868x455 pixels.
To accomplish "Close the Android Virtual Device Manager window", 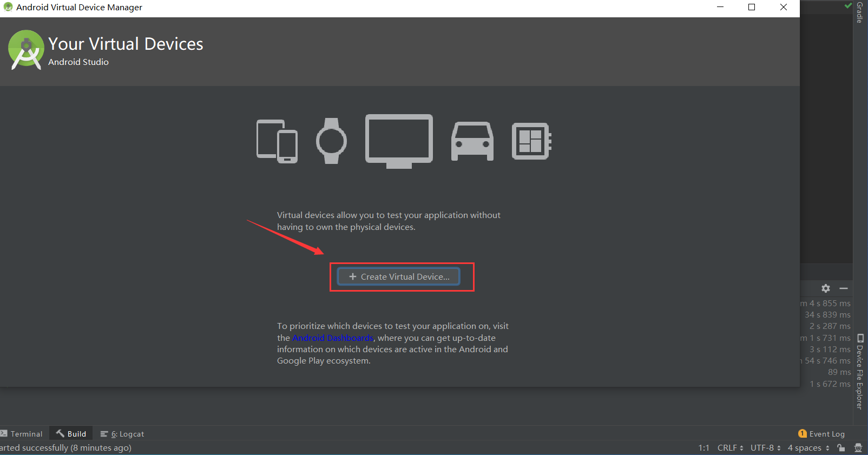I will point(784,7).
